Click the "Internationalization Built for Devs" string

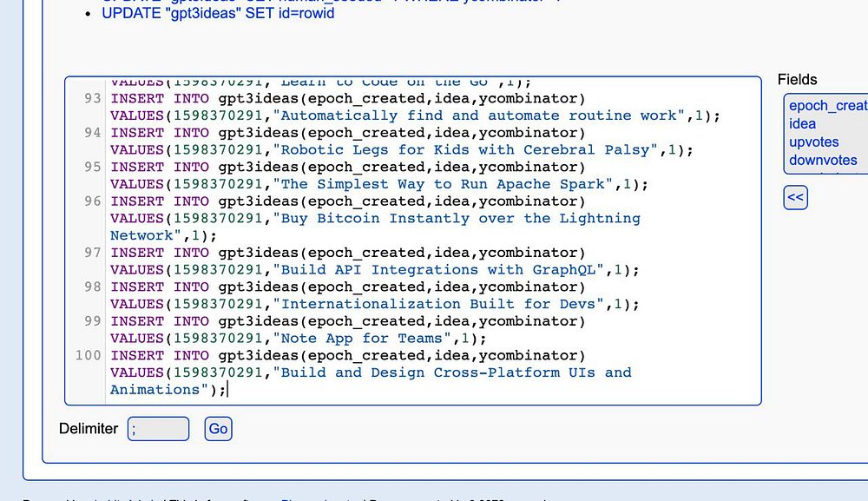pos(438,305)
